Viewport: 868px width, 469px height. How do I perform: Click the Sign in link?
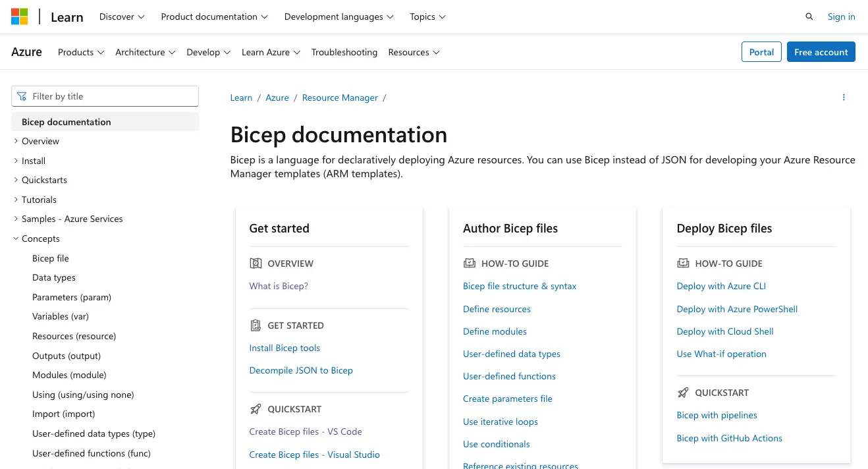tap(842, 17)
